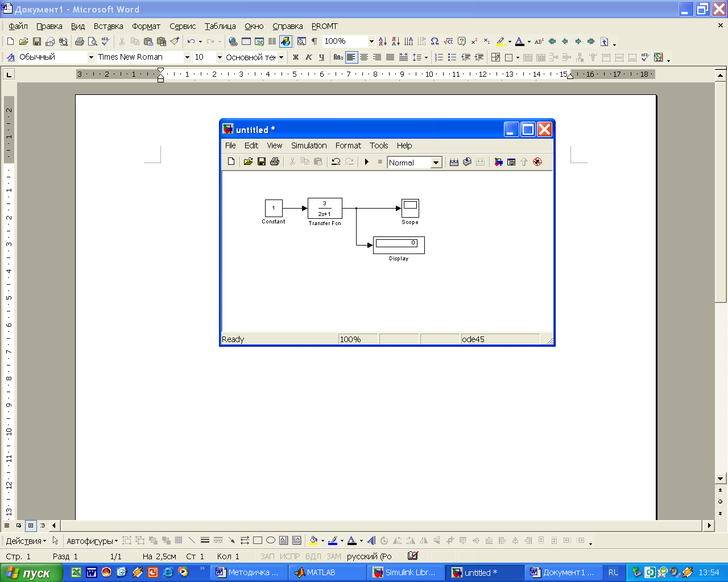
Task: Insert a symbol using the Omega icon
Action: click(435, 41)
